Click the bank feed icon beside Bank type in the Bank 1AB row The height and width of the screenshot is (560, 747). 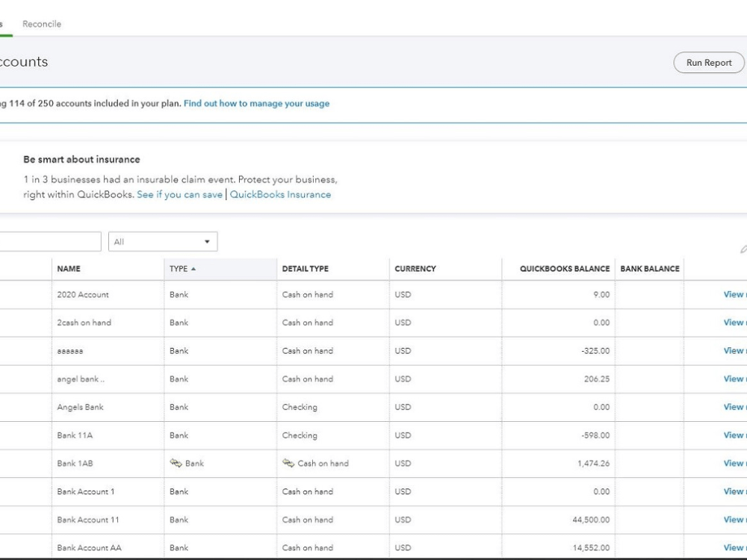pyautogui.click(x=176, y=463)
